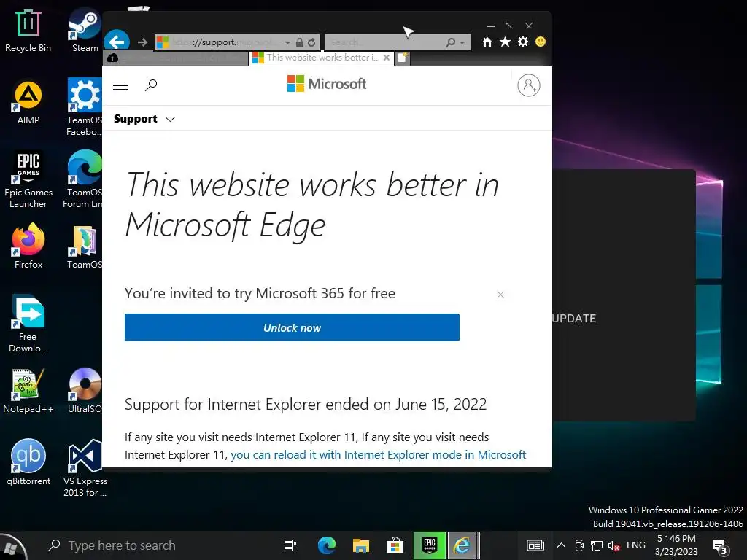Select the VS Express 2013 desktop icon

click(x=85, y=468)
